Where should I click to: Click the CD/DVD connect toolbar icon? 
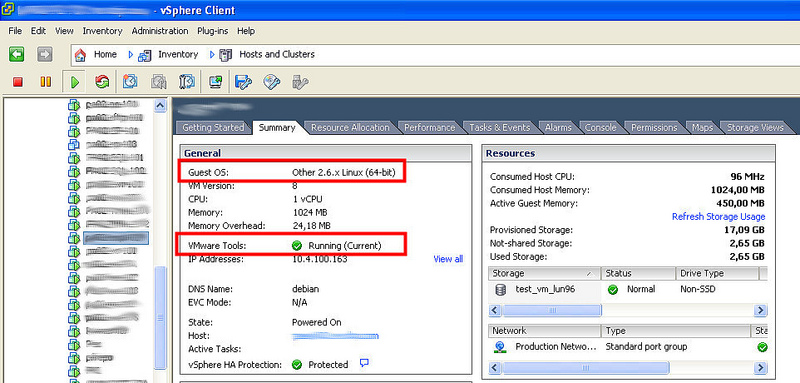point(272,82)
